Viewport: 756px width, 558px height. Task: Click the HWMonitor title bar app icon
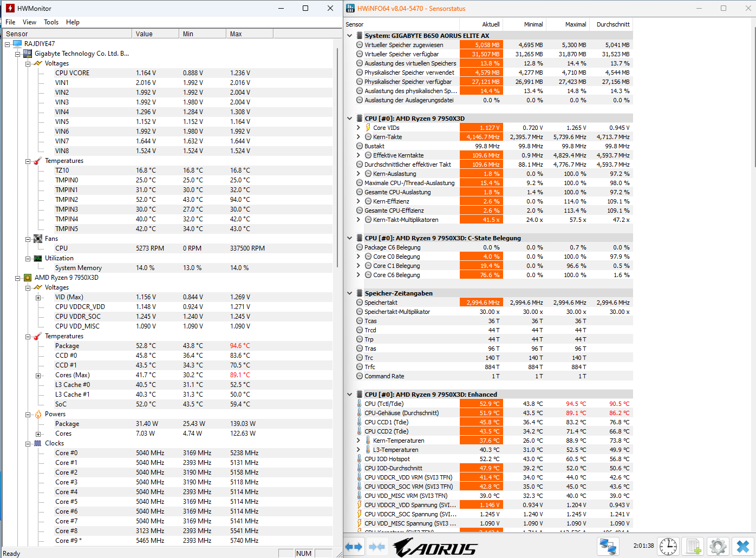coord(10,8)
